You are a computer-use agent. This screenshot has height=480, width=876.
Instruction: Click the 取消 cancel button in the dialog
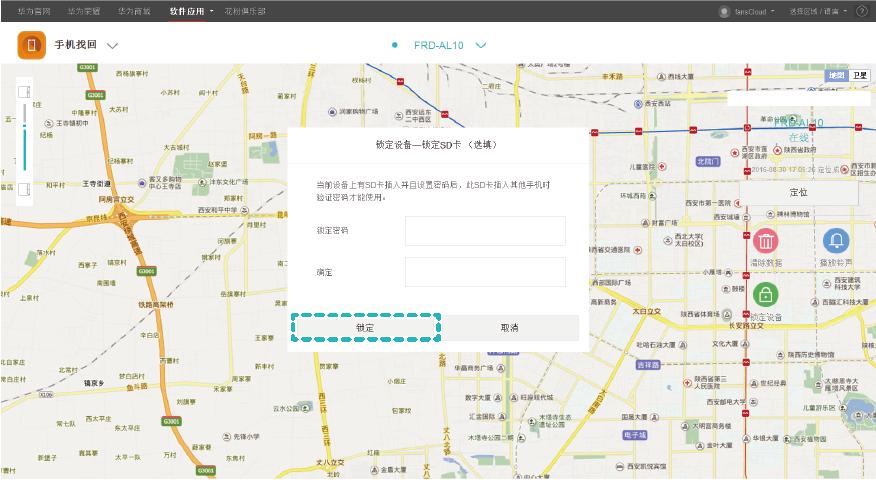click(x=510, y=328)
